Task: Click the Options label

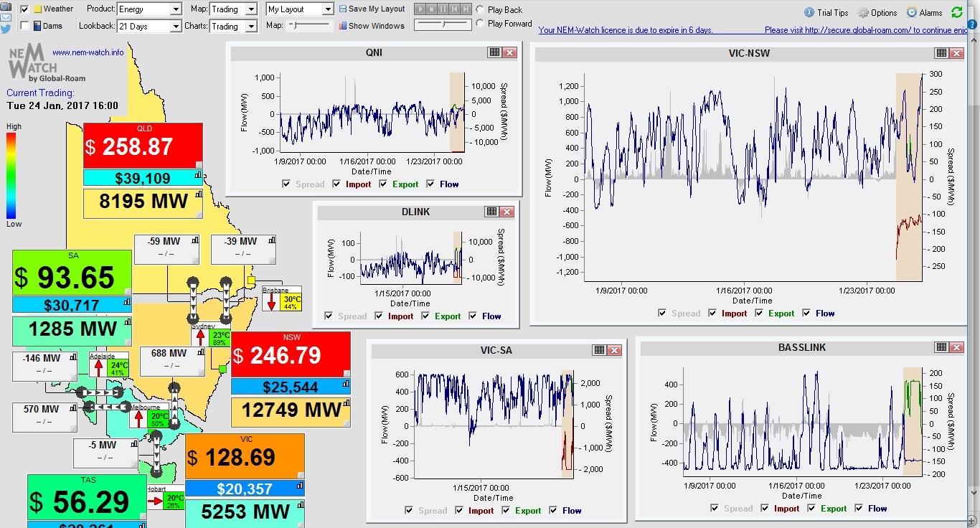Action: click(x=884, y=12)
